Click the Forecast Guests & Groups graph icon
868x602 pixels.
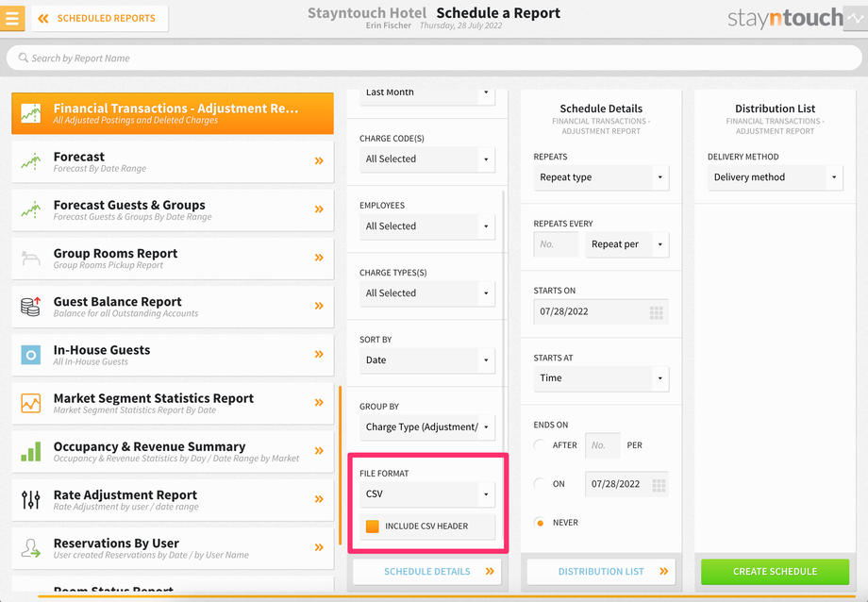pyautogui.click(x=31, y=209)
